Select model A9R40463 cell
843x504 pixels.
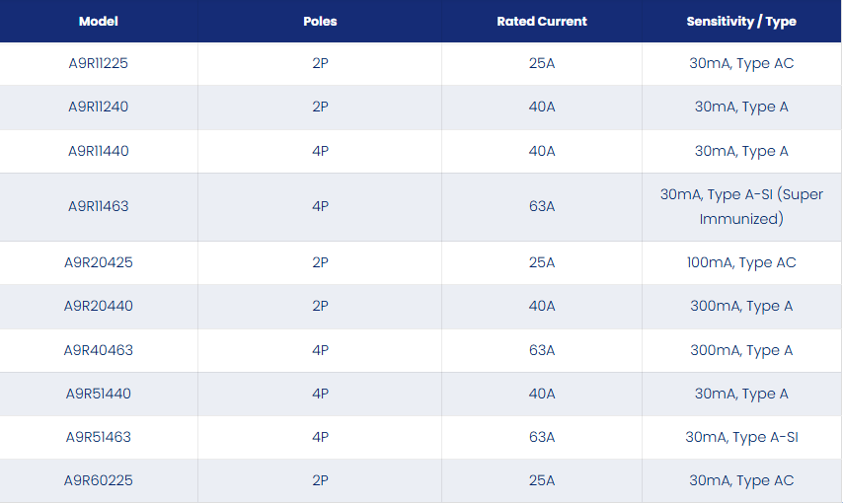coord(99,350)
